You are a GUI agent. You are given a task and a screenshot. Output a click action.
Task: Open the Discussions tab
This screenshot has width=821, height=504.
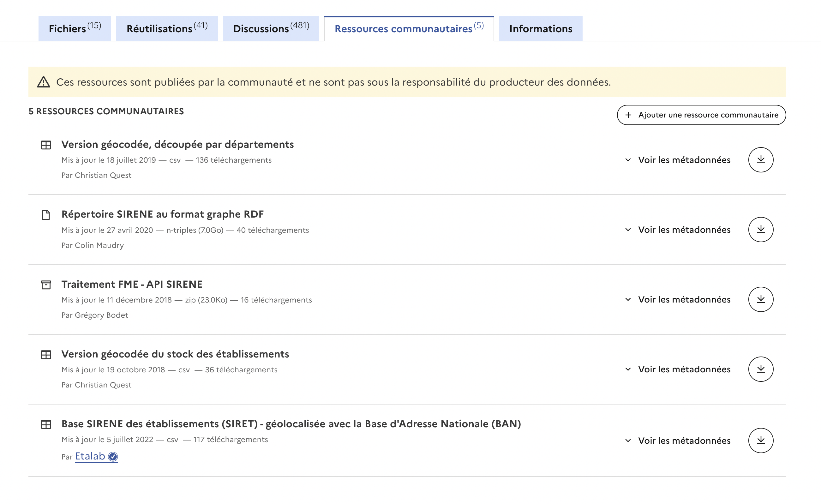[271, 29]
